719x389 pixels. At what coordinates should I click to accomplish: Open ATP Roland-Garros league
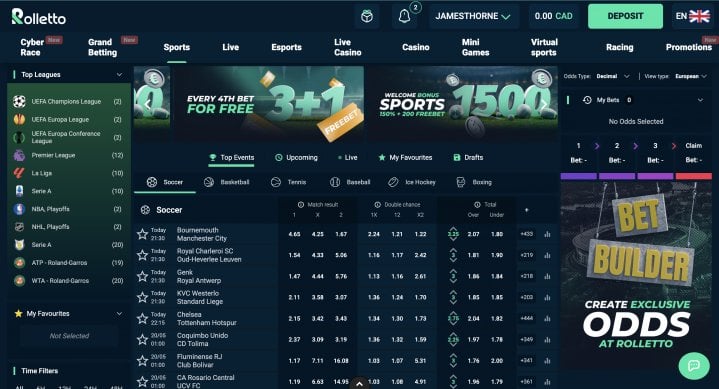point(68,262)
